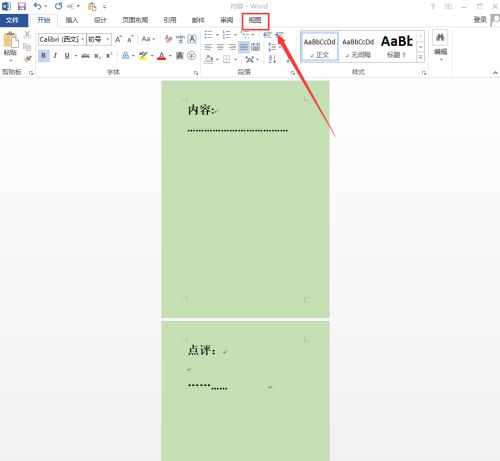This screenshot has height=461, width=500.
Task: Toggle Underline formatting button
Action: click(67, 56)
